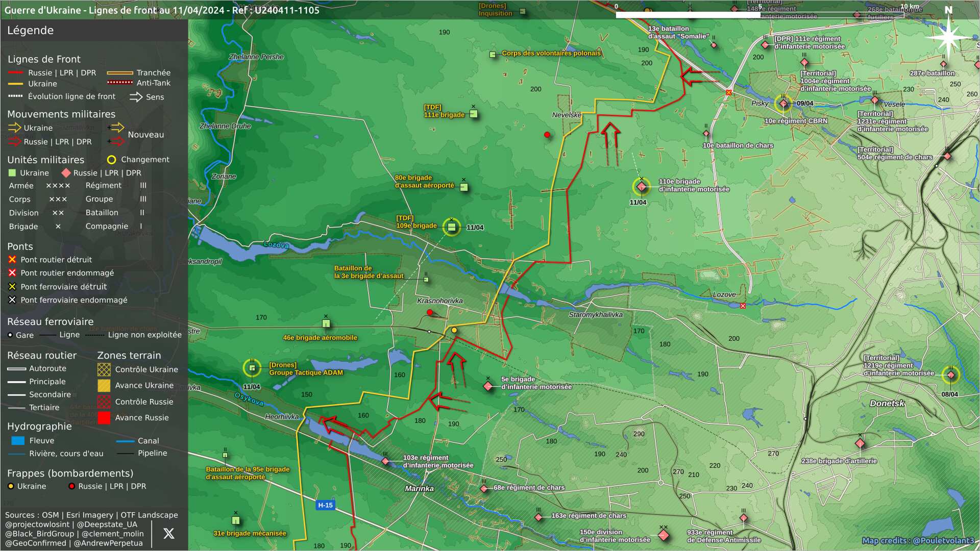Click the 110e brigade d'infanterie motorisée diamond
980x551 pixels.
click(642, 187)
